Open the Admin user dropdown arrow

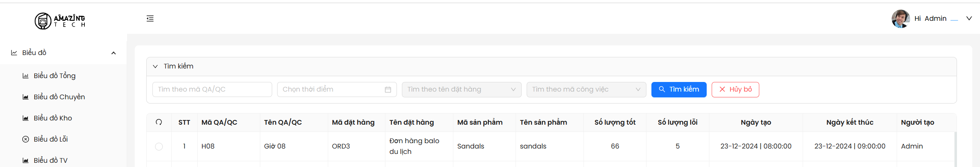[969, 18]
